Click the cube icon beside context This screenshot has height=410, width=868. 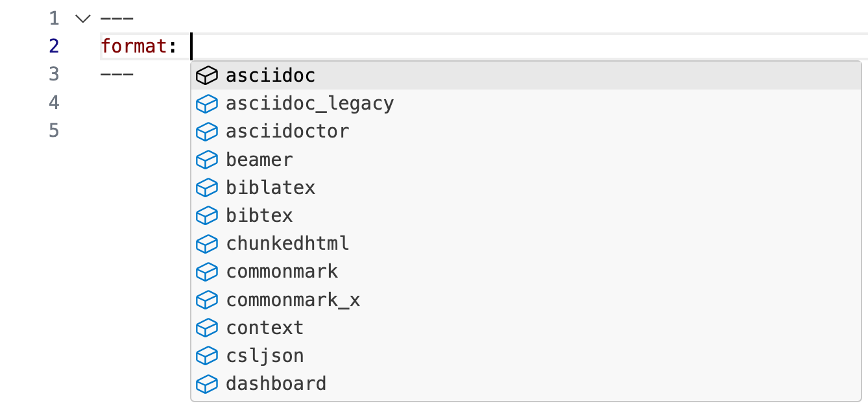click(x=206, y=327)
